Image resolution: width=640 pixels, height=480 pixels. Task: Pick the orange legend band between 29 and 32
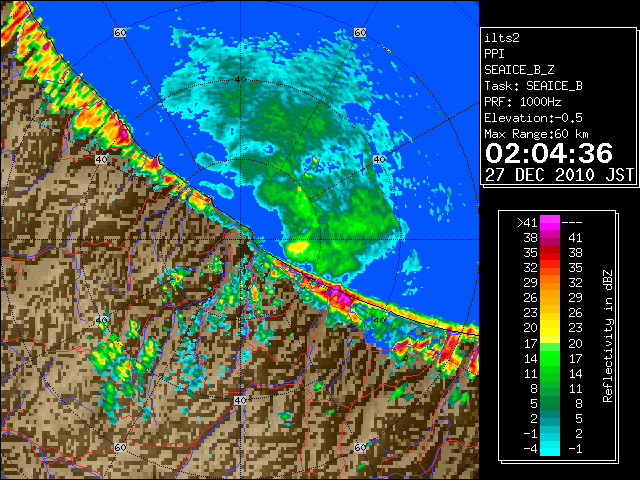550,283
